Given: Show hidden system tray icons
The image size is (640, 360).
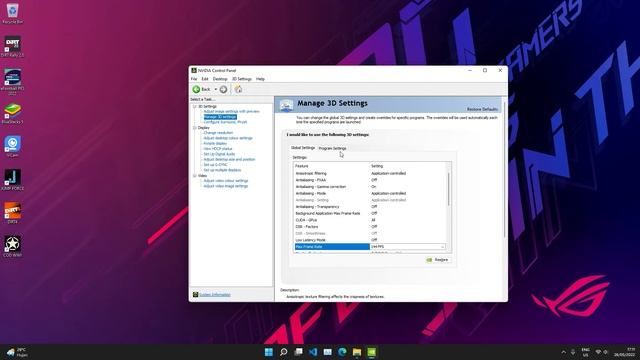Looking at the screenshot, I should [564, 352].
